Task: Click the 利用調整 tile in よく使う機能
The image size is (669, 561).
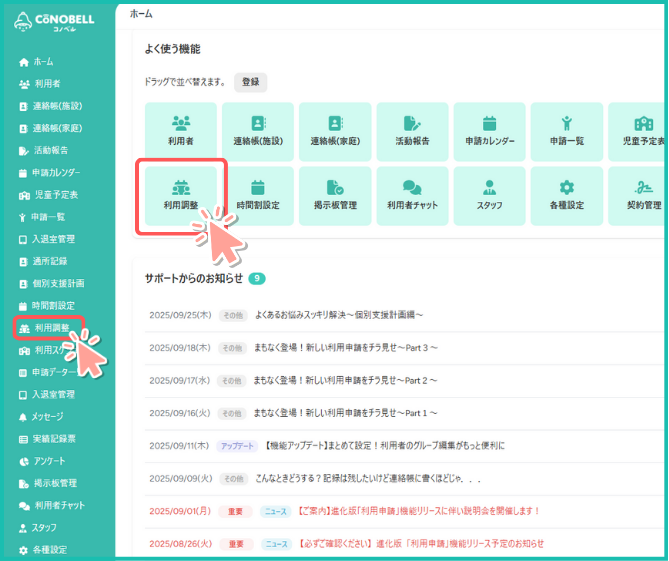Action: (181, 195)
